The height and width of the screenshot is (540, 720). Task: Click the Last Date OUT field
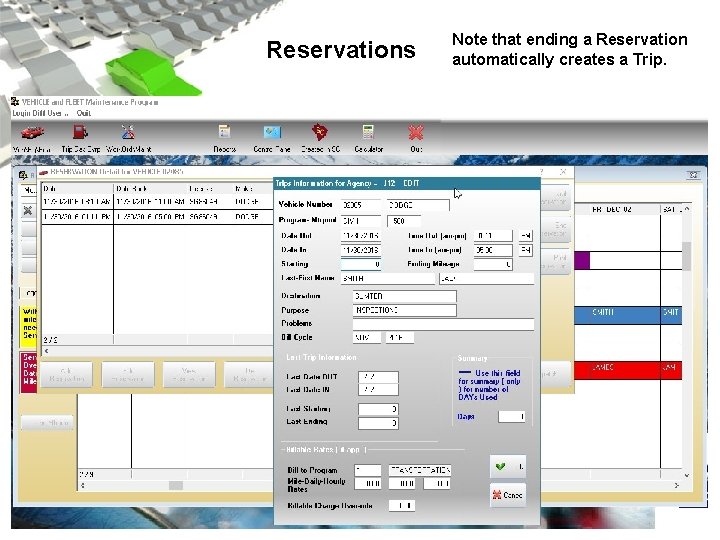point(378,377)
